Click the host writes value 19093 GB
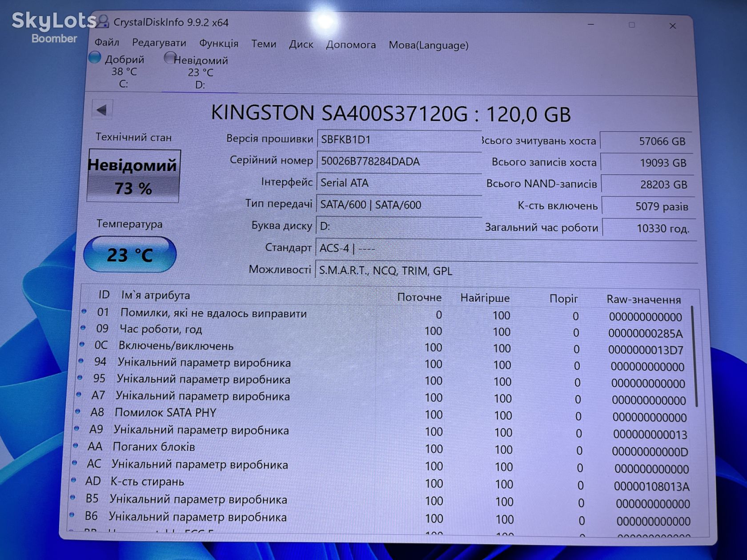This screenshot has height=560, width=747. [x=647, y=163]
